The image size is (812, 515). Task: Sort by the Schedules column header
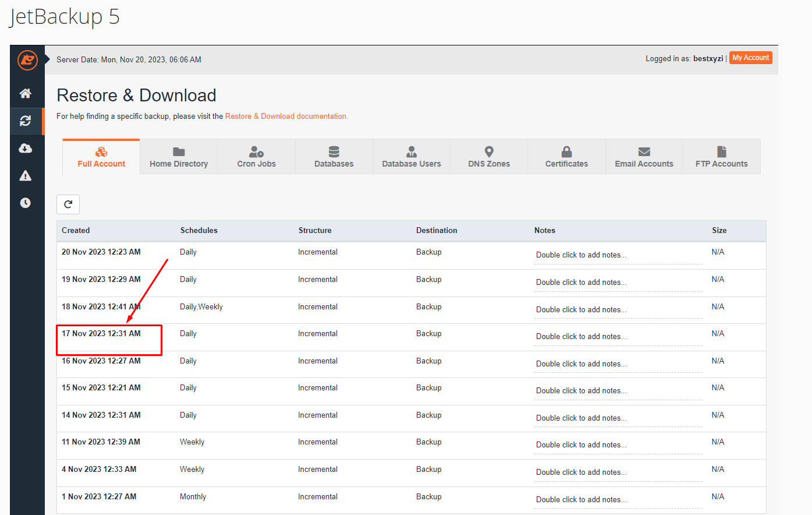click(199, 230)
